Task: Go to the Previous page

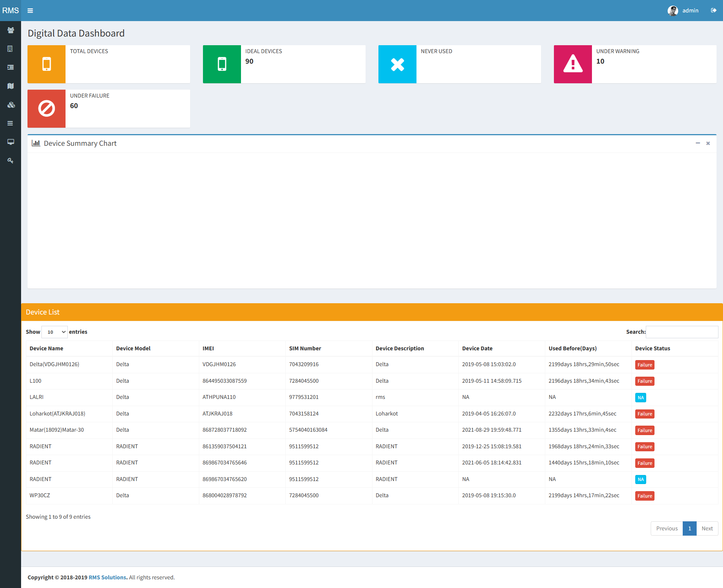Action: [667, 528]
